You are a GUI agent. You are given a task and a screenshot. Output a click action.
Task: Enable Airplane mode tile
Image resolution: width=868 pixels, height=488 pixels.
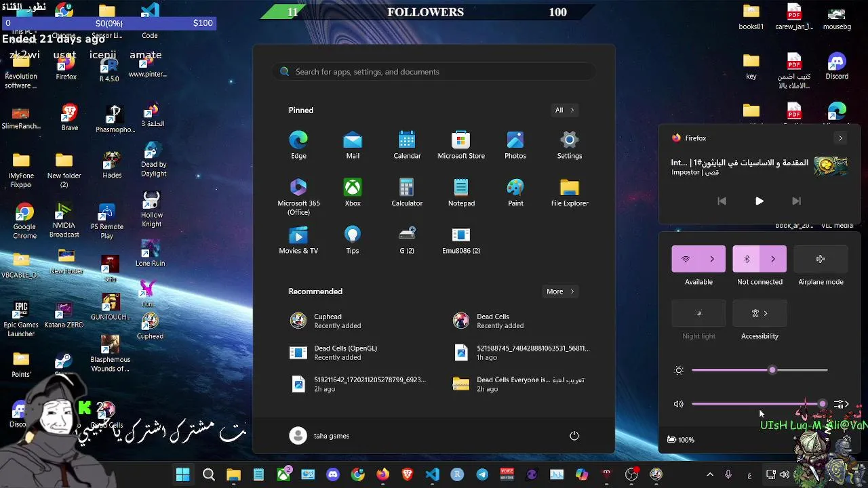click(x=821, y=259)
